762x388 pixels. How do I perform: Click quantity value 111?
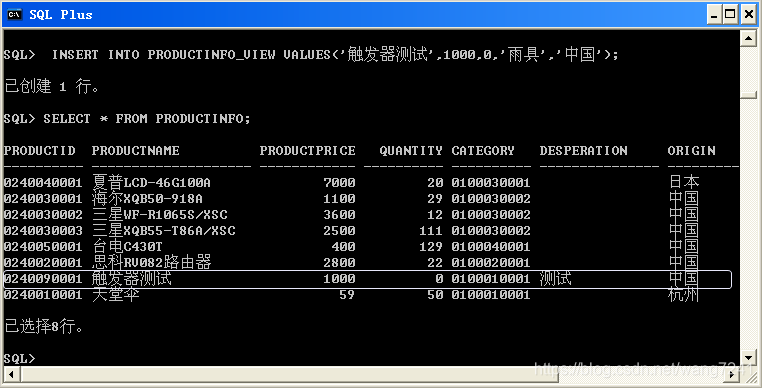click(x=431, y=231)
